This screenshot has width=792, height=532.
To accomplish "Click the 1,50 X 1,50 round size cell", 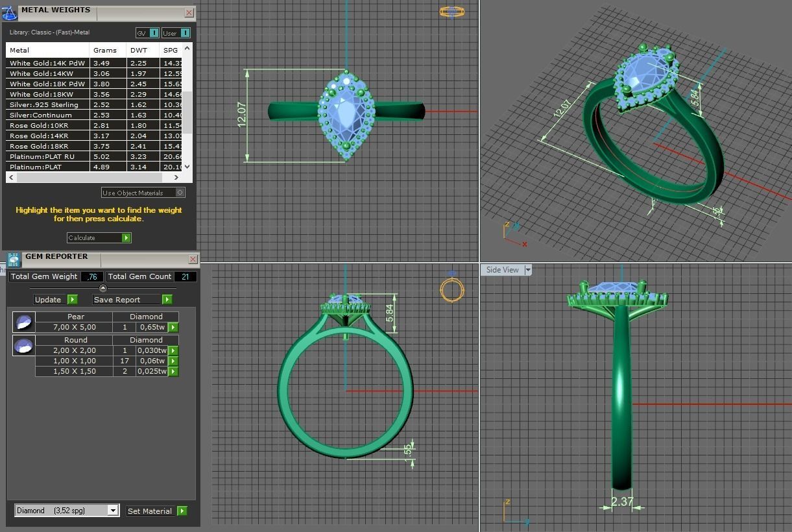I will coord(75,372).
